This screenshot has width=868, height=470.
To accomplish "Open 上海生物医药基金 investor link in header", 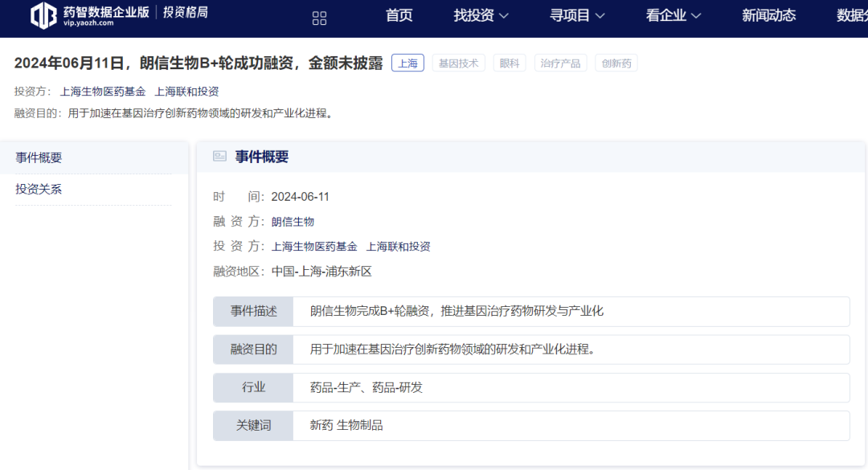I will coord(102,92).
